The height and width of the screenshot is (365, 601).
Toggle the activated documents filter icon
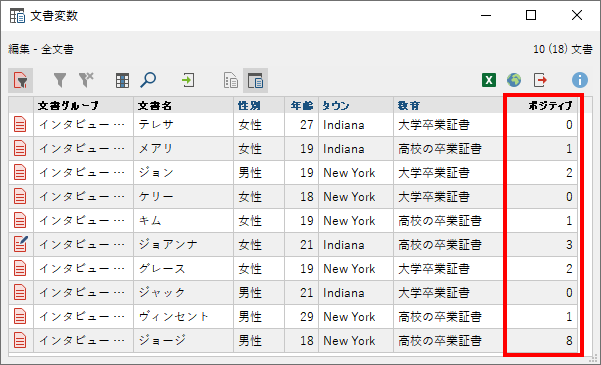(x=21, y=81)
